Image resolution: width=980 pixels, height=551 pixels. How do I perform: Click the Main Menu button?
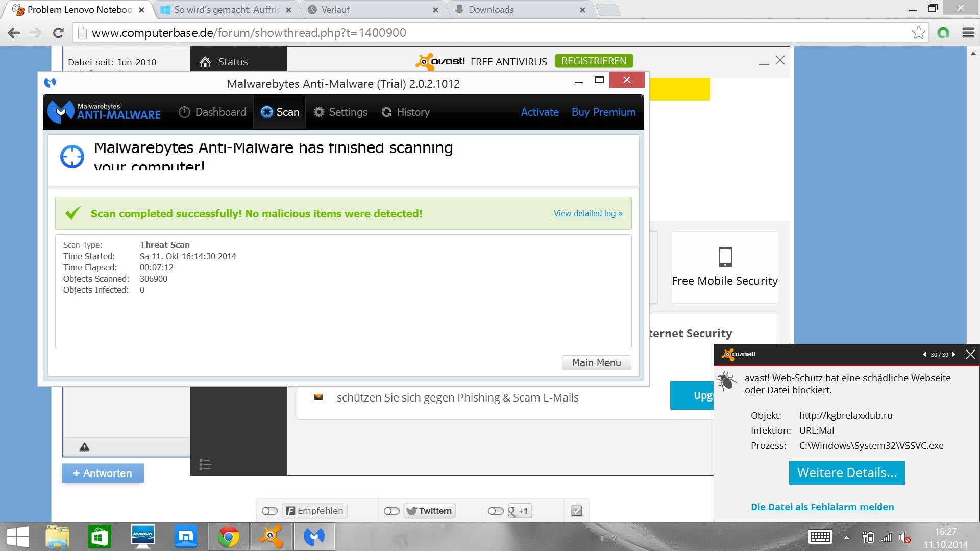(596, 363)
